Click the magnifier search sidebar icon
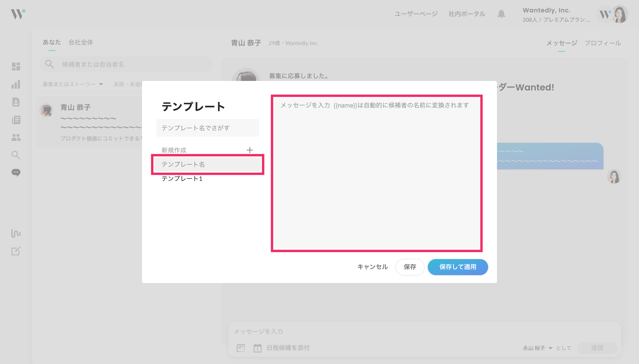 16,155
